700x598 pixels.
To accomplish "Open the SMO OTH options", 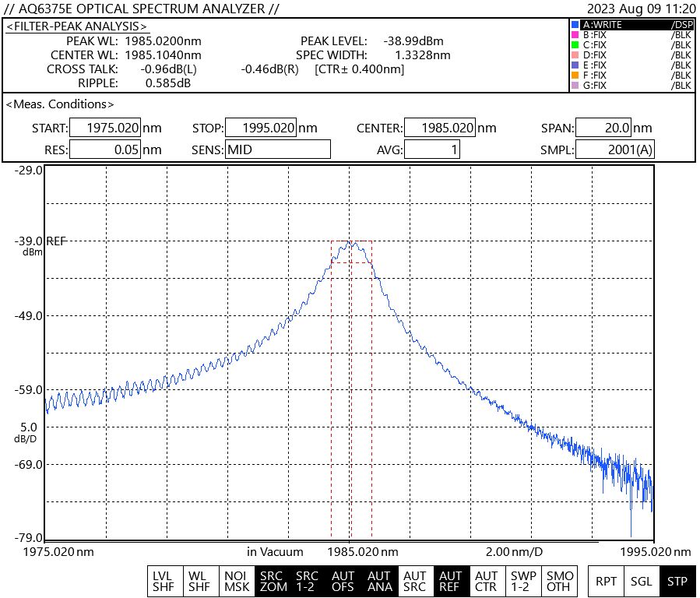I will point(559,582).
